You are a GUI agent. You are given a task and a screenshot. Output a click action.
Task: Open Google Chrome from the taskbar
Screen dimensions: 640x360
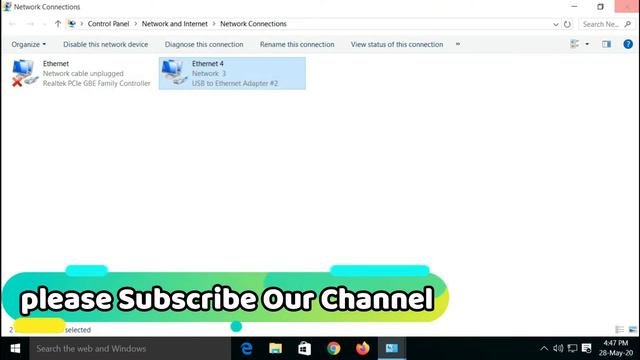pos(333,349)
